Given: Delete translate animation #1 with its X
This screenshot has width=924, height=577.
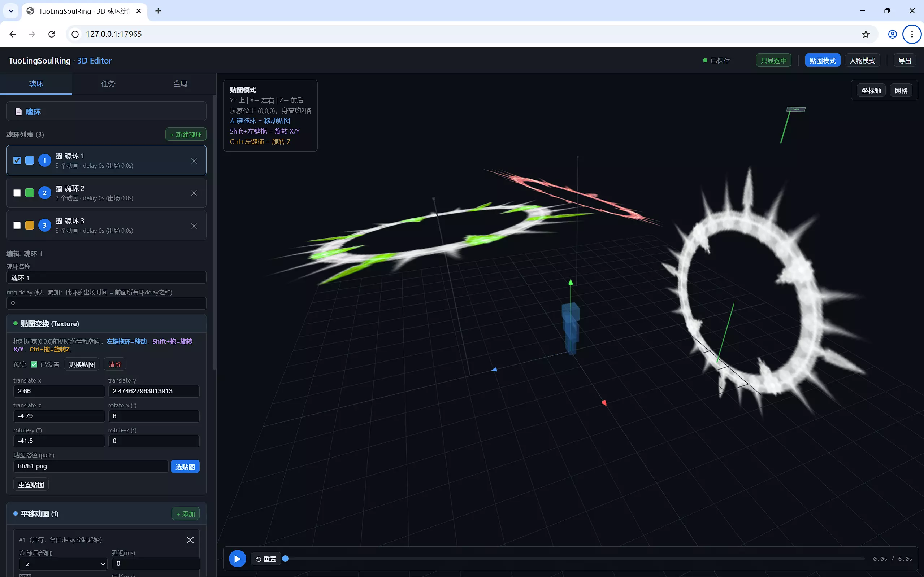Looking at the screenshot, I should [x=190, y=539].
